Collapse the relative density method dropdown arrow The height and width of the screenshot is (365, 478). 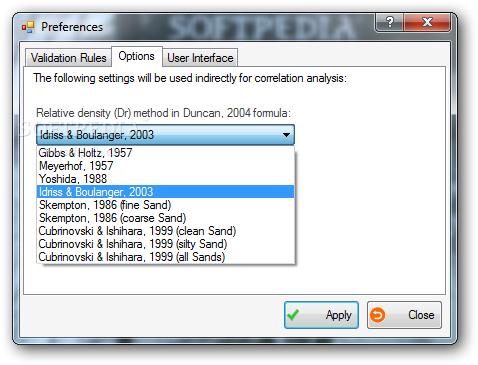tap(286, 135)
